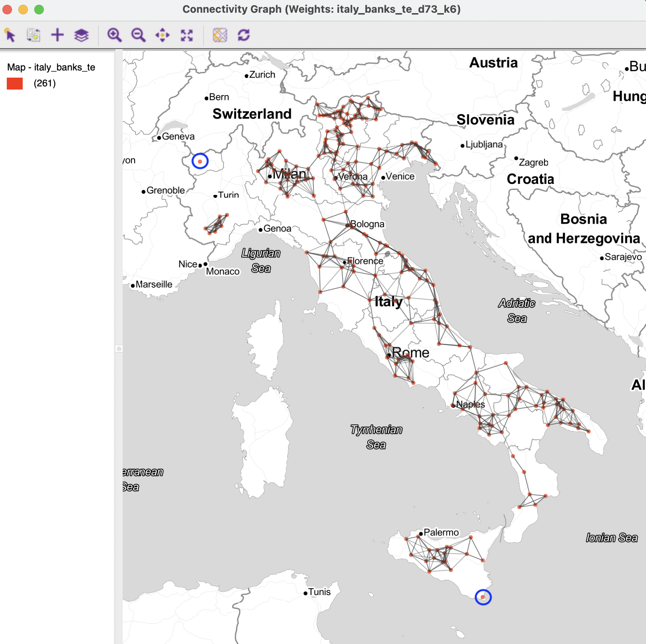Select the Zoom In magnifier tool
The width and height of the screenshot is (646, 644).
click(114, 35)
